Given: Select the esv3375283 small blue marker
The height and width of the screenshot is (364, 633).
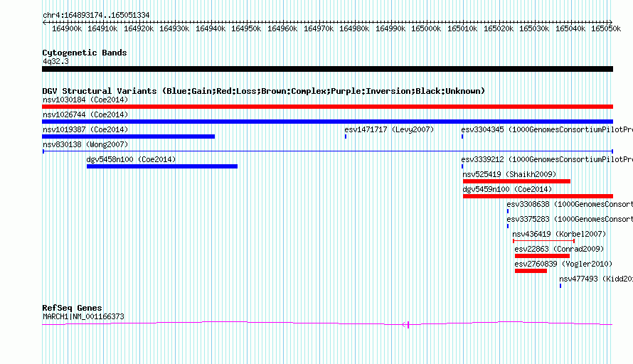Looking at the screenshot, I should click(x=508, y=226).
